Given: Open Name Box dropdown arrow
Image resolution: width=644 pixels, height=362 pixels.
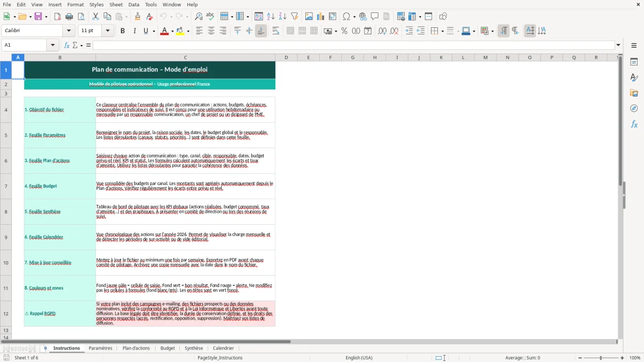Looking at the screenshot, I should (x=53, y=45).
